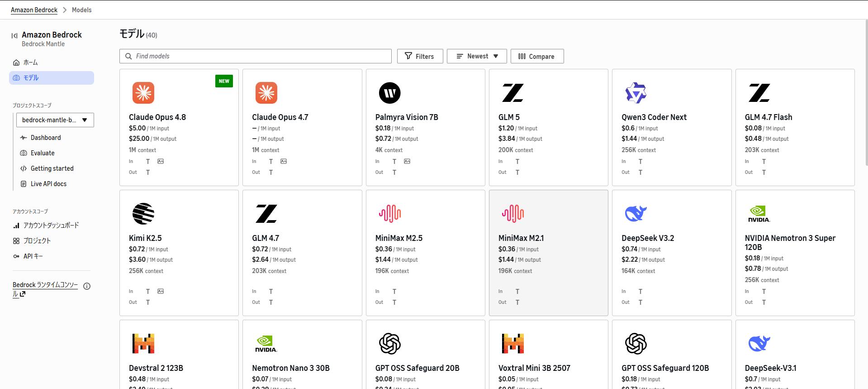Screen dimensions: 868x389
Task: Open the Qwen3 Coder Next model name
Action: tap(654, 117)
